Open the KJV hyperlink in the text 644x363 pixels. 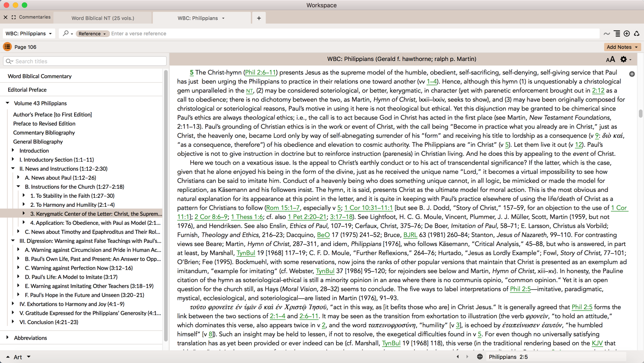point(597,343)
